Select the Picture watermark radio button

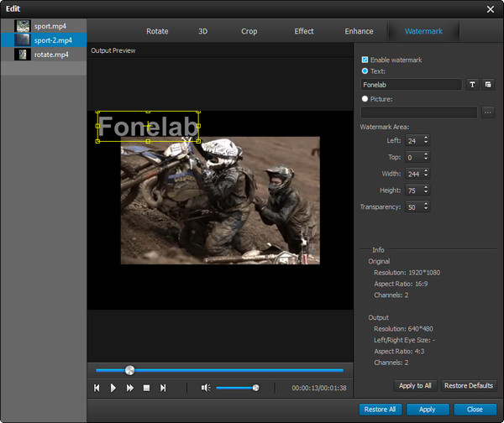365,99
